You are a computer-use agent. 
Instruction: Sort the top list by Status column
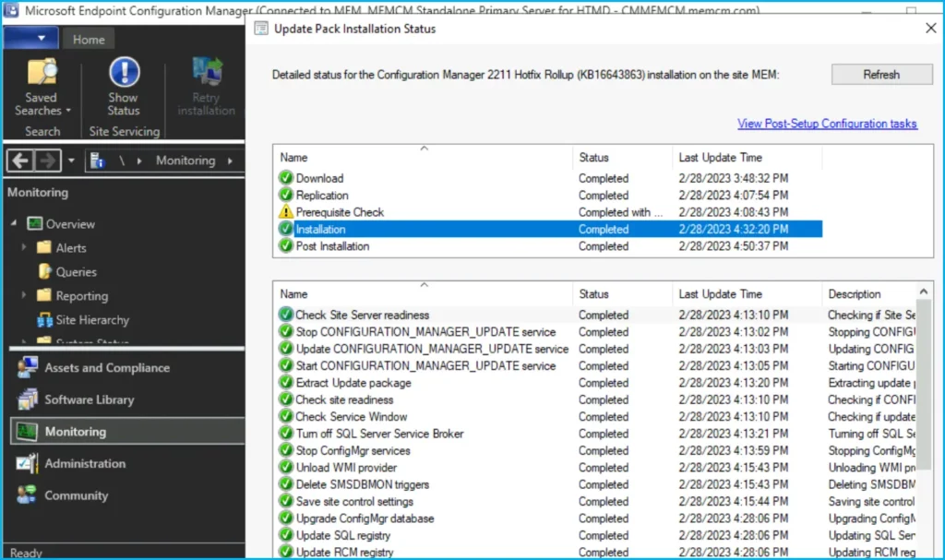(x=622, y=158)
